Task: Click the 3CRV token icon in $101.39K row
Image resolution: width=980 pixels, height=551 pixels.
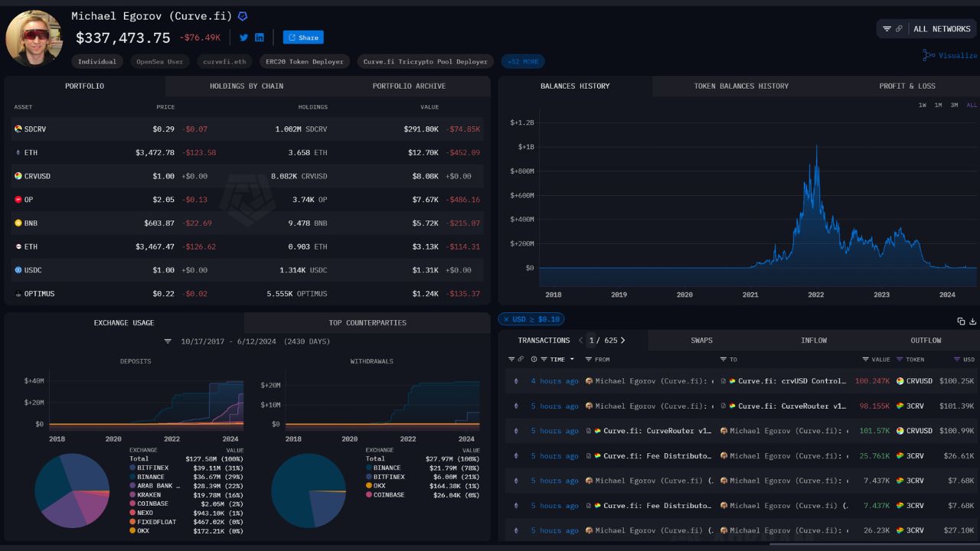Action: point(900,406)
